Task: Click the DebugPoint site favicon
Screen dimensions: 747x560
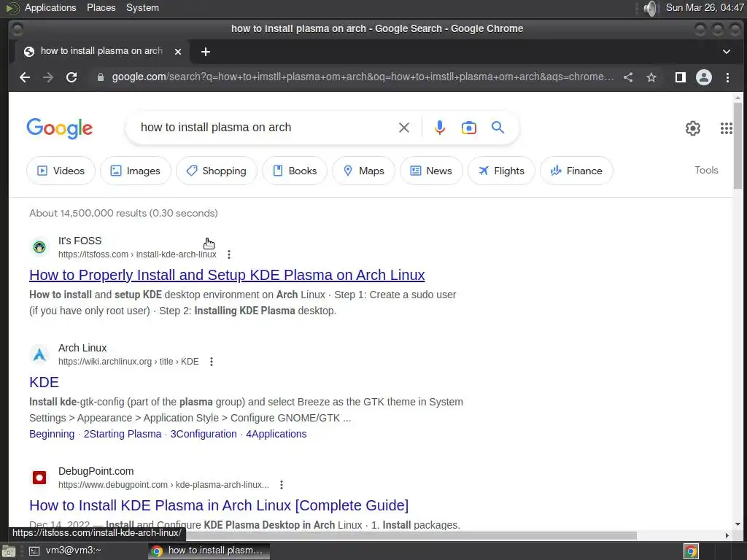Action: pyautogui.click(x=39, y=477)
